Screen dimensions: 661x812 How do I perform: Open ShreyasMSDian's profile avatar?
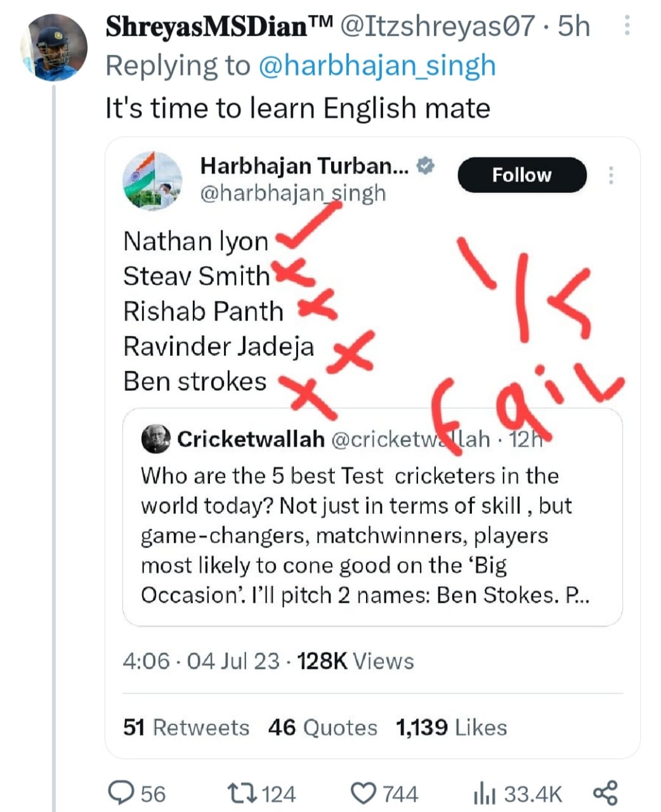(54, 48)
